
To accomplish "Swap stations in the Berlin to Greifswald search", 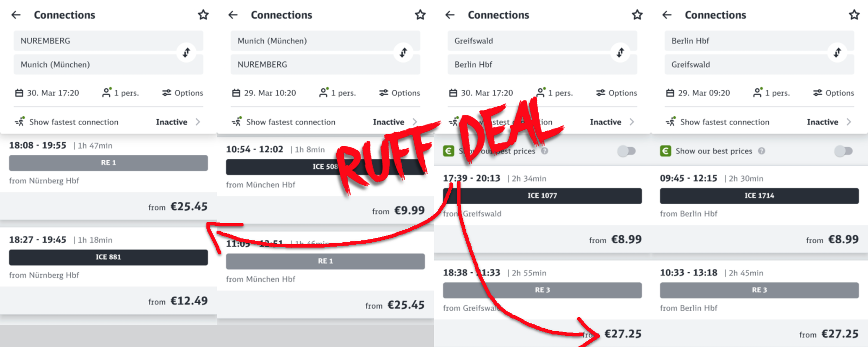I will pyautogui.click(x=837, y=52).
